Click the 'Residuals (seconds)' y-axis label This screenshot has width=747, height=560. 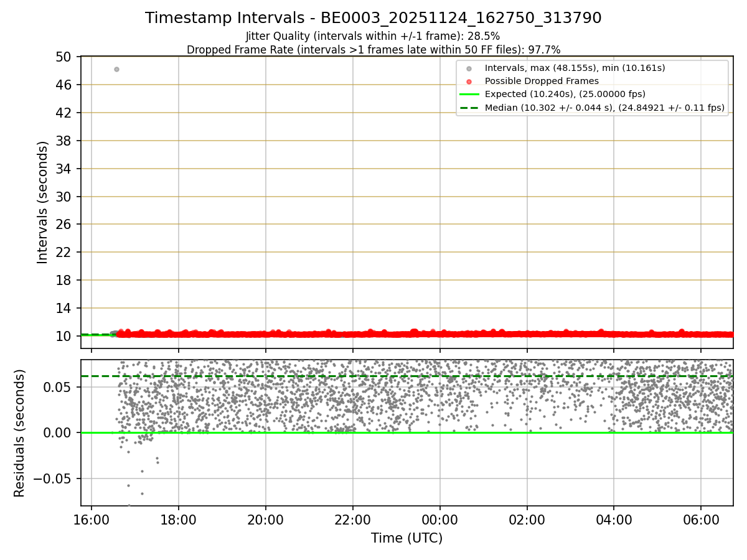20,433
